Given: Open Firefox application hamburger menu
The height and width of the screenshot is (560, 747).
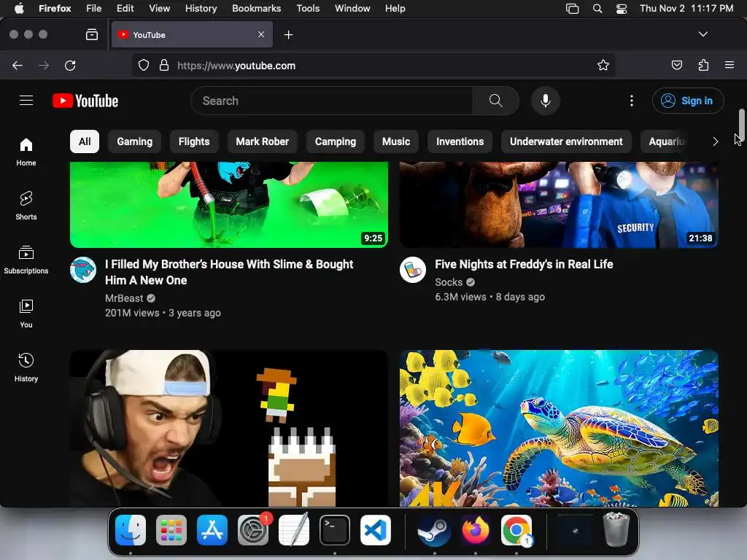Looking at the screenshot, I should [x=729, y=65].
